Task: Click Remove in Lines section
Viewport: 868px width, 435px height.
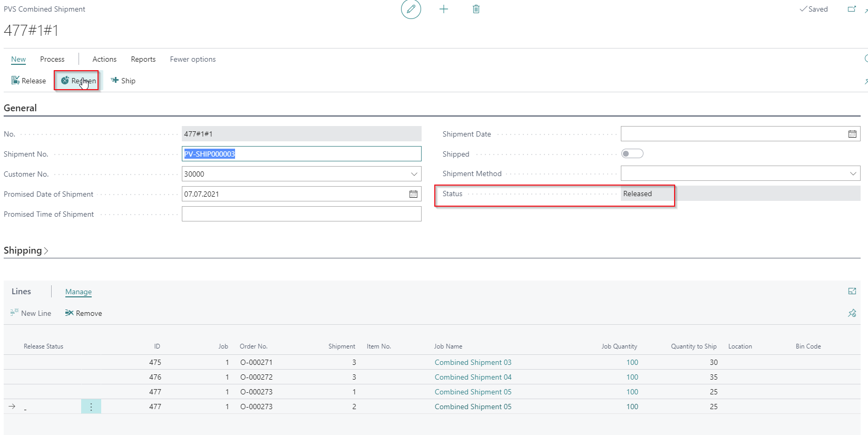Action: point(84,313)
